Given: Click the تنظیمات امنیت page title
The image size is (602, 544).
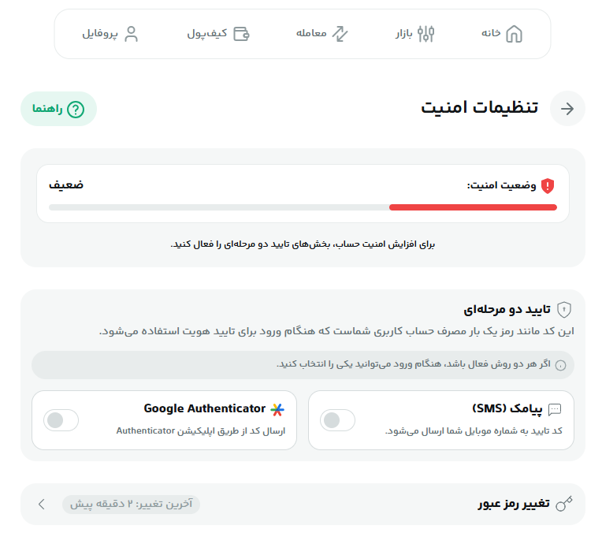Looking at the screenshot, I should point(480,107).
